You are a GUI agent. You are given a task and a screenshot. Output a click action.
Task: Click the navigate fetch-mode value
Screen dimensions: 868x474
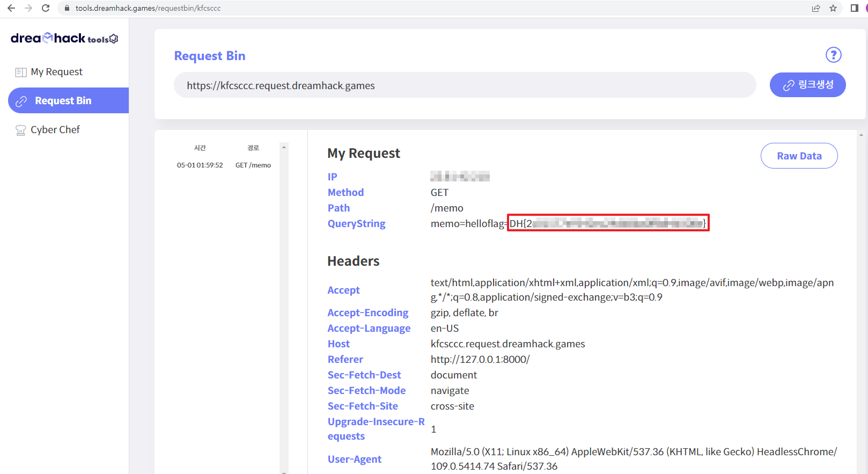(450, 390)
